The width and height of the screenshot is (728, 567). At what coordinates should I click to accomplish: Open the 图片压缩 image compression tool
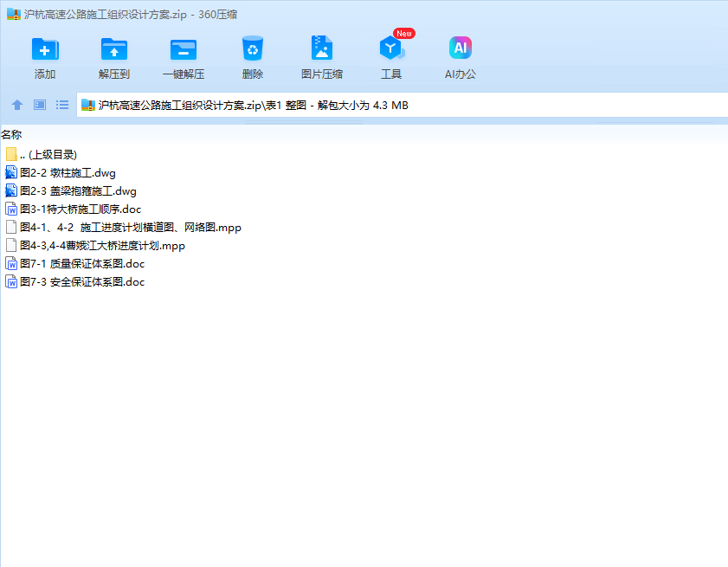pos(322,48)
